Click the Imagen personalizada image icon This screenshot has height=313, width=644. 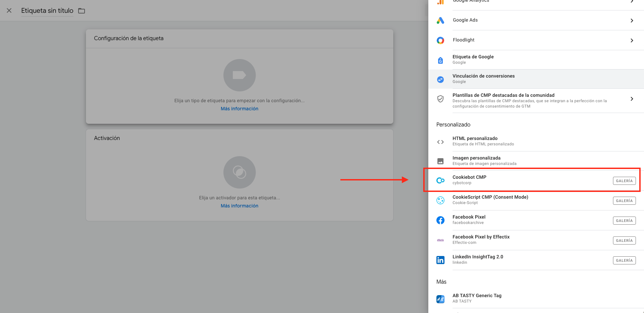(x=440, y=161)
